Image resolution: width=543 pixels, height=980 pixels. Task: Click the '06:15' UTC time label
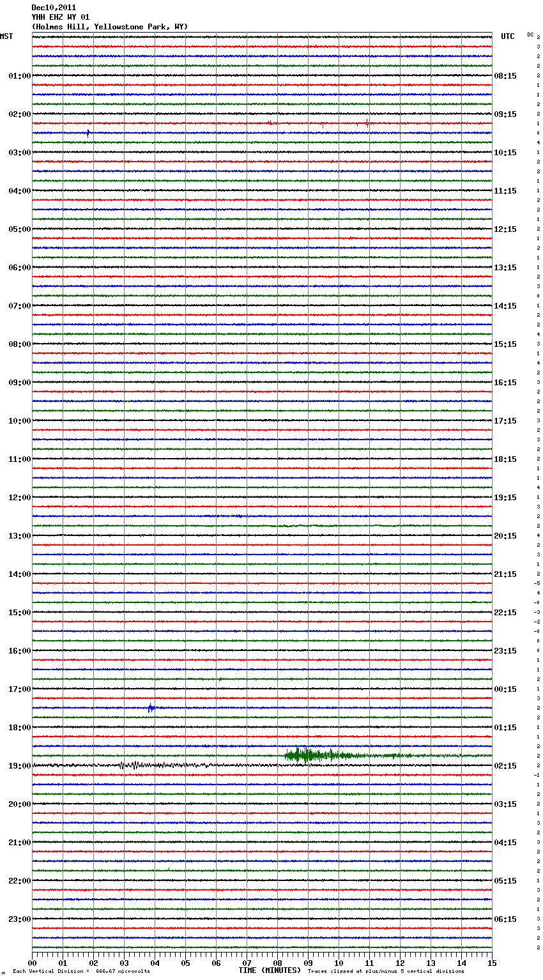[x=505, y=919]
